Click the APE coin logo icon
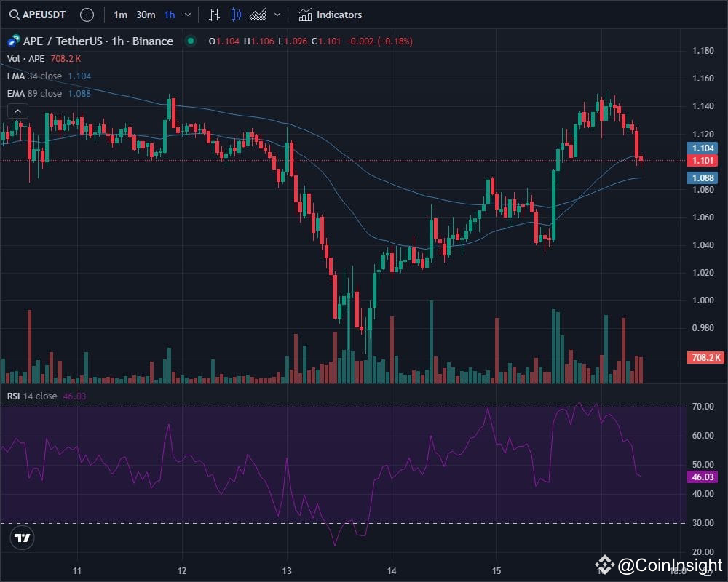Image resolution: width=728 pixels, height=582 pixels. [11, 41]
